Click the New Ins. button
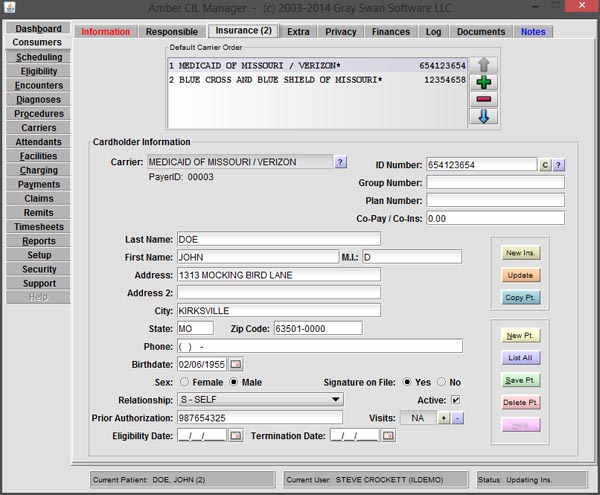Screen dimensions: 600x495 click(518, 253)
